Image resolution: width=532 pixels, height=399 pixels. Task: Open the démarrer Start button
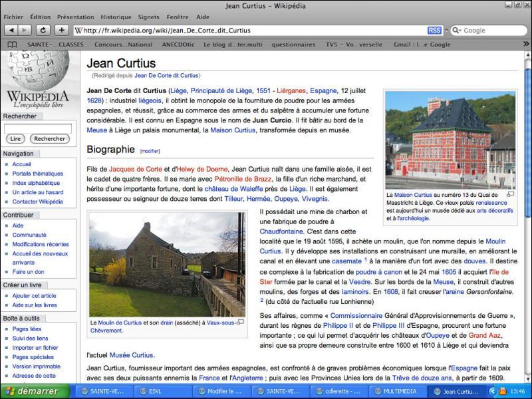35,391
